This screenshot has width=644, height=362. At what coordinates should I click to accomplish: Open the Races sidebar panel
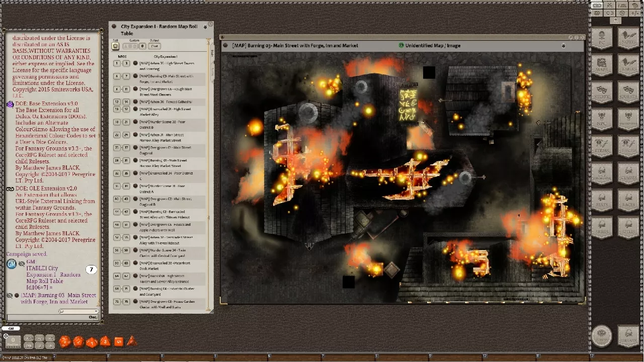point(628,201)
